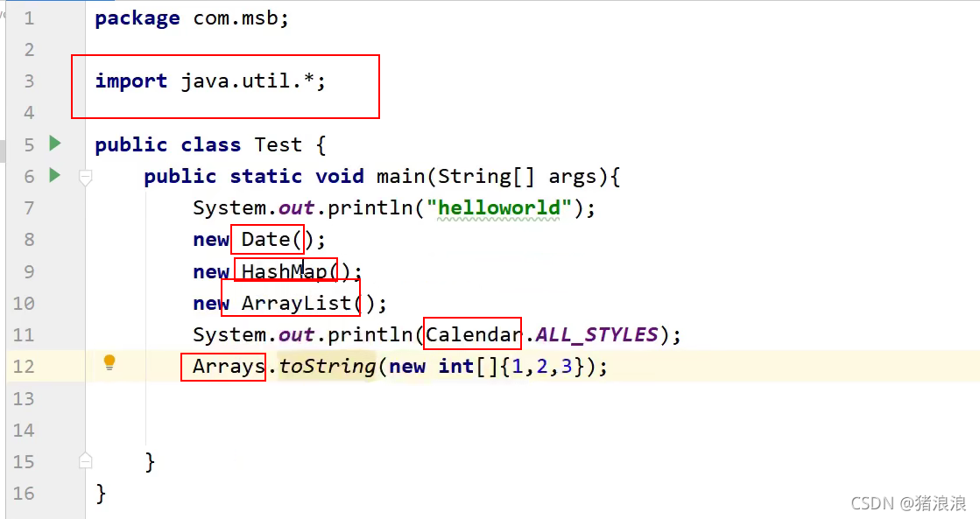
Task: Click 'HashMap' on line 9
Action: (x=285, y=271)
